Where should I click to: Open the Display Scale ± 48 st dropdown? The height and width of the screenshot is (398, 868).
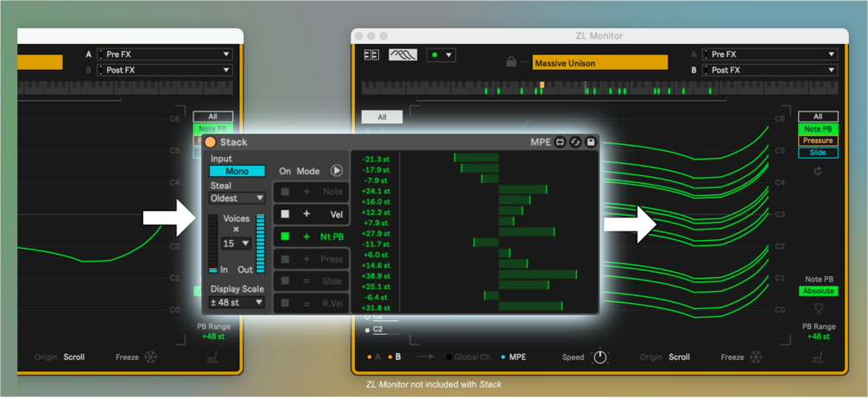(237, 302)
